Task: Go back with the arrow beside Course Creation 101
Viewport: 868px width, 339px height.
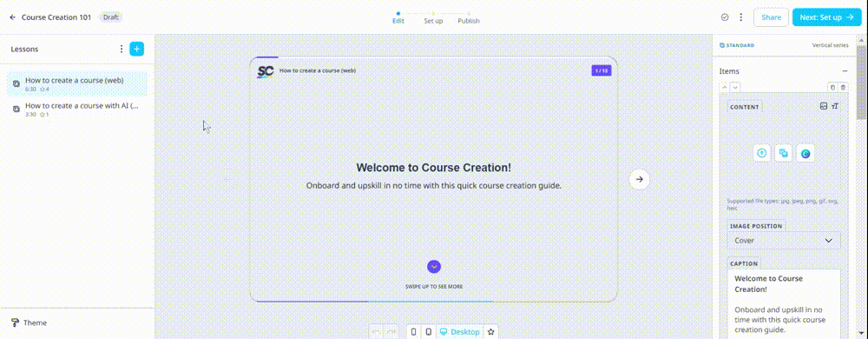Action: 13,17
